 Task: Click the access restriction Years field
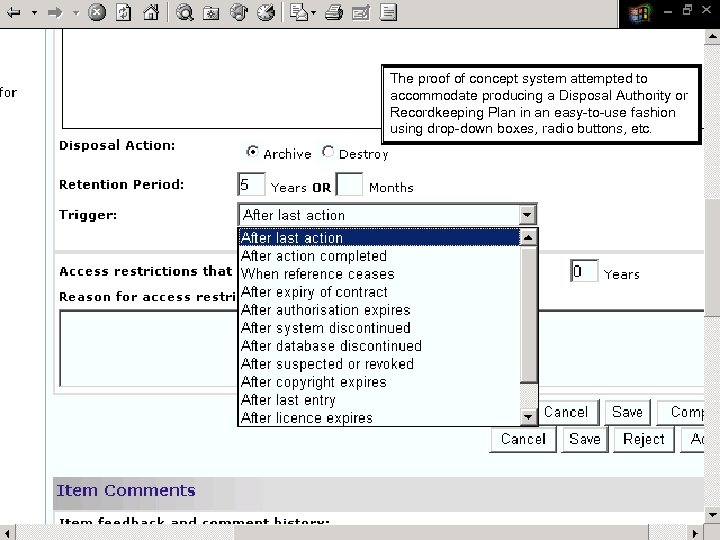tap(584, 271)
